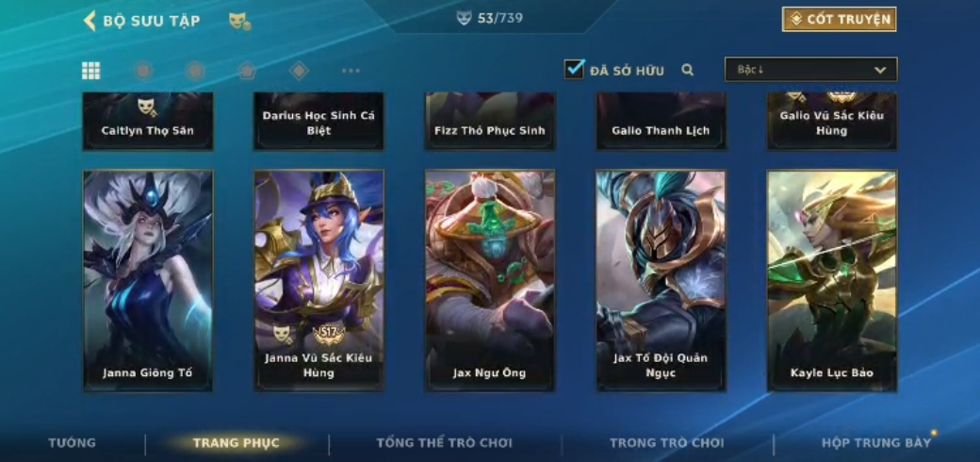Open the Kayle Lục Bảo skin card
This screenshot has width=980, height=462.
(x=832, y=281)
